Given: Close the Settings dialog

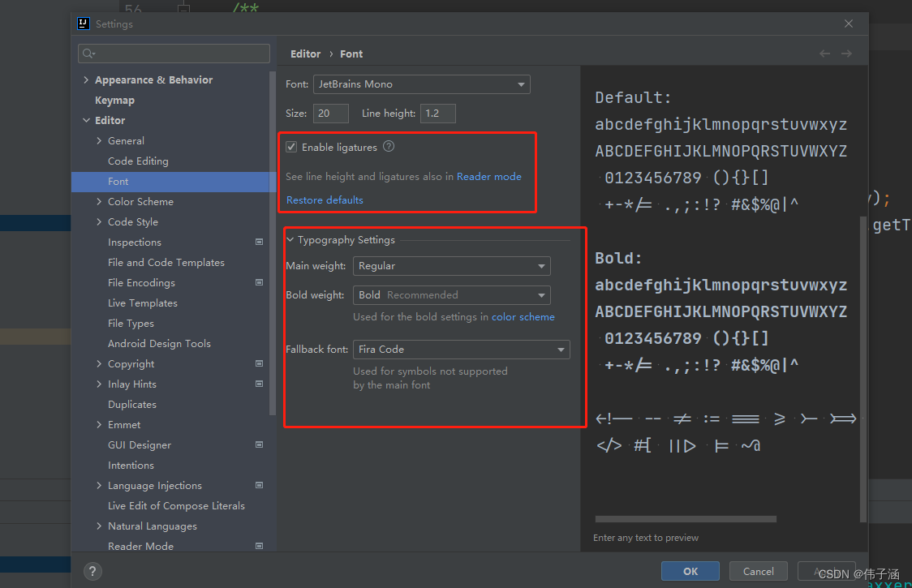Looking at the screenshot, I should pos(849,24).
